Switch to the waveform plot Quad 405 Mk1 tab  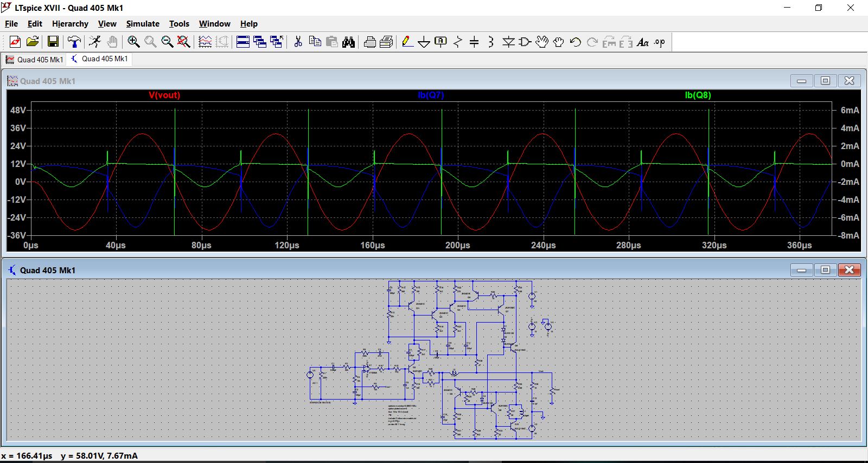point(34,60)
